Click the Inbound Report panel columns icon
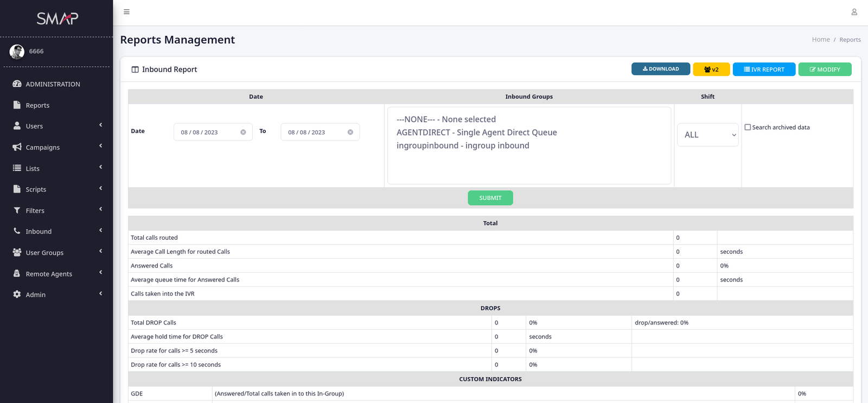 [x=135, y=69]
